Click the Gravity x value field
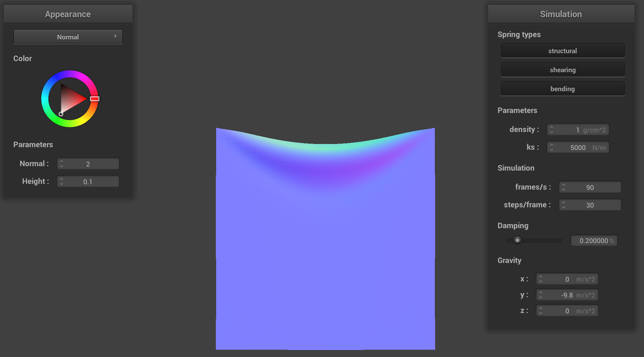 567,279
